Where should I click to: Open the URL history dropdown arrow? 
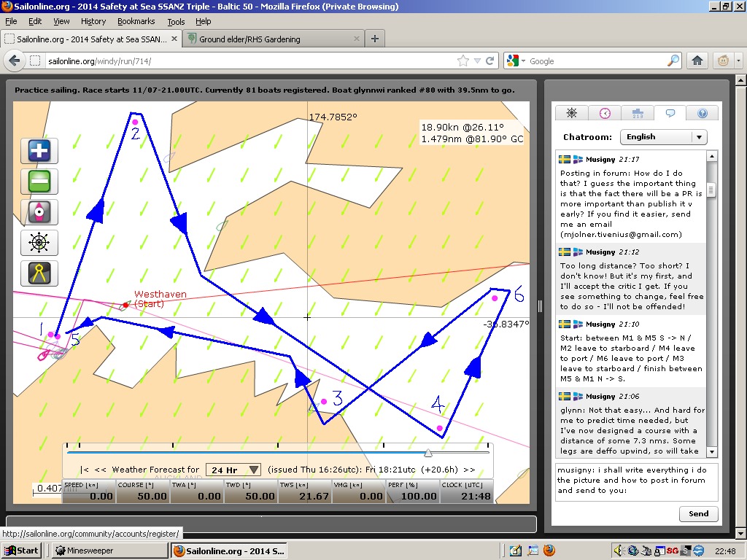(477, 61)
